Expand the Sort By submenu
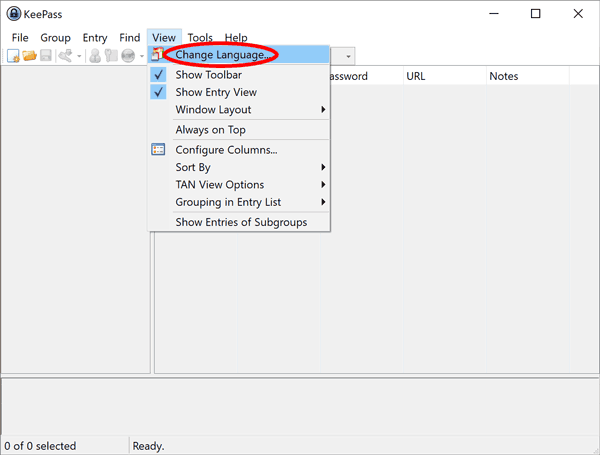The height and width of the screenshot is (455, 600). point(239,167)
